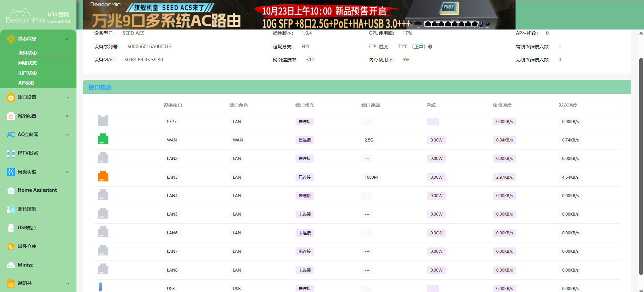Click the 固件仓库 sidebar icon

click(x=11, y=246)
